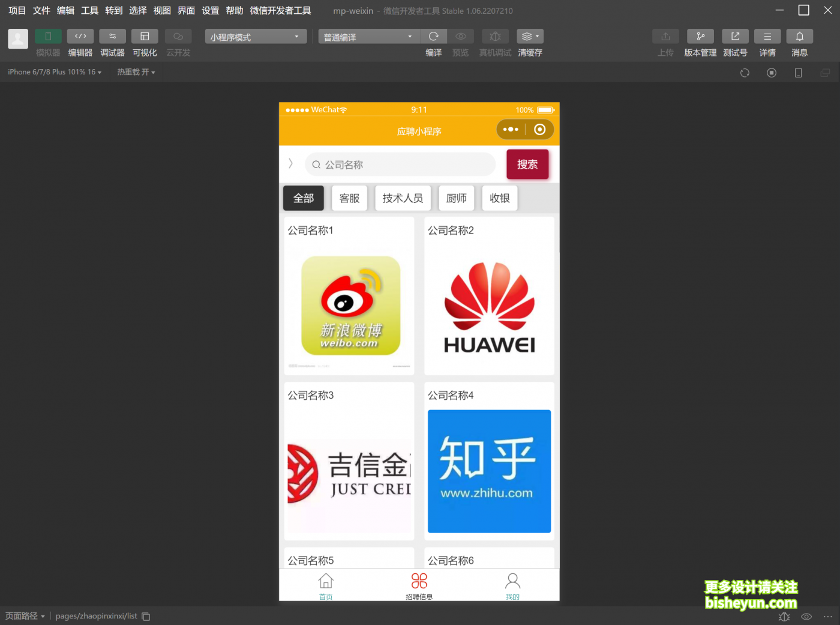Click the compile refresh icon
The width and height of the screenshot is (840, 625).
point(434,37)
